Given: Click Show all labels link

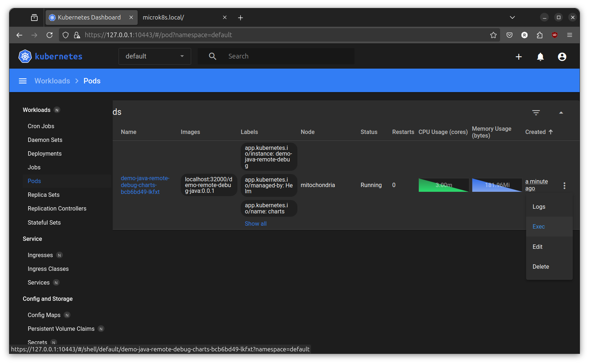Looking at the screenshot, I should pyautogui.click(x=255, y=224).
